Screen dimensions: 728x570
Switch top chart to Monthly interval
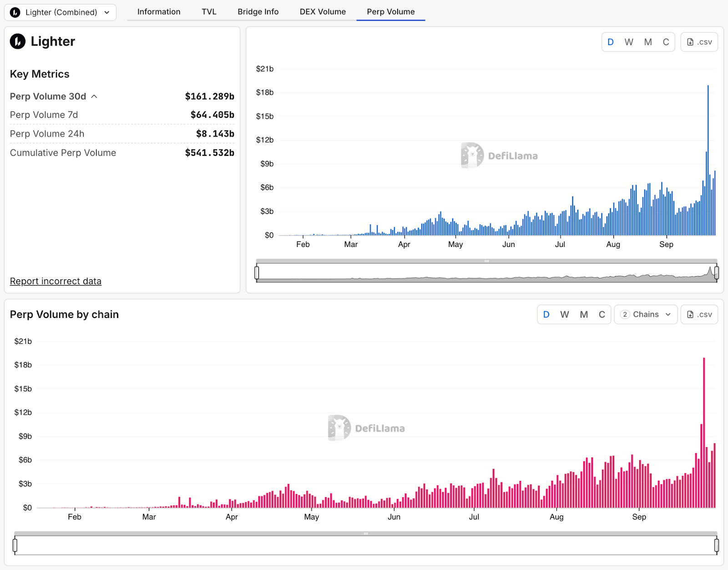(648, 42)
